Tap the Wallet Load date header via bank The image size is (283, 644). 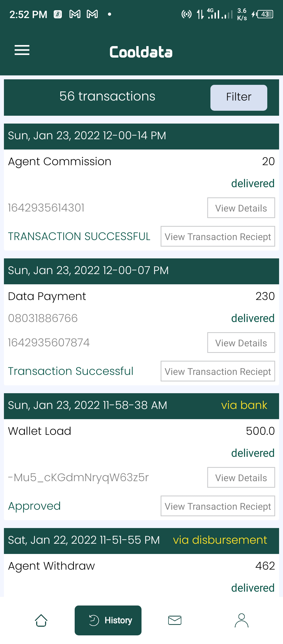pos(141,406)
